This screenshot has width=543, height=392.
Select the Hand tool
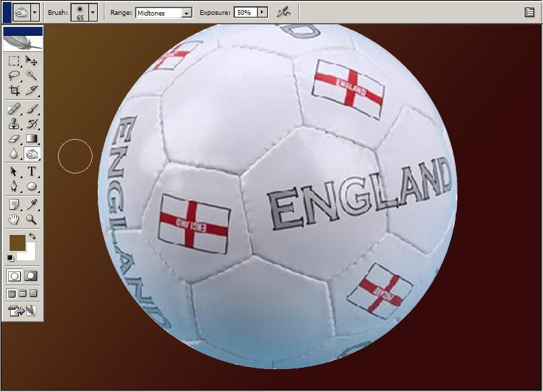(x=14, y=219)
